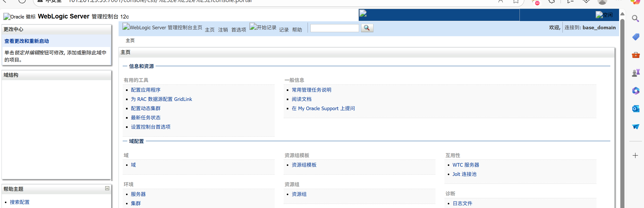
Task: Open 配置应用程序 link
Action: [x=146, y=90]
